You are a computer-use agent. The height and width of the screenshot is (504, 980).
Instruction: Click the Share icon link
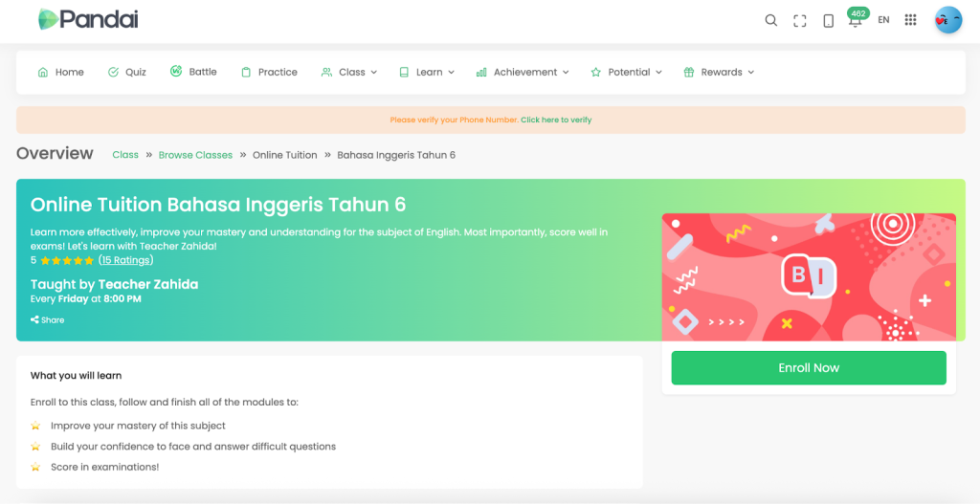pyautogui.click(x=48, y=319)
